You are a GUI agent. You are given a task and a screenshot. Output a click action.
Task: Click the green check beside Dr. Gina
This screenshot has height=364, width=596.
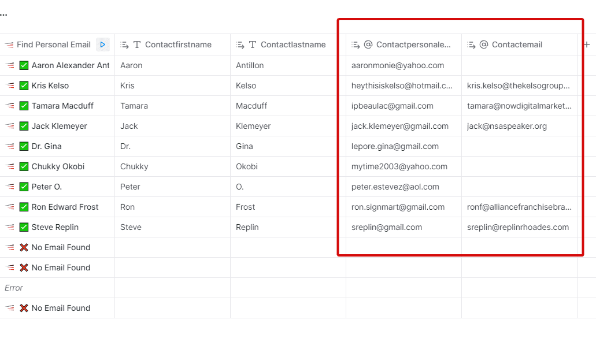[x=24, y=146]
